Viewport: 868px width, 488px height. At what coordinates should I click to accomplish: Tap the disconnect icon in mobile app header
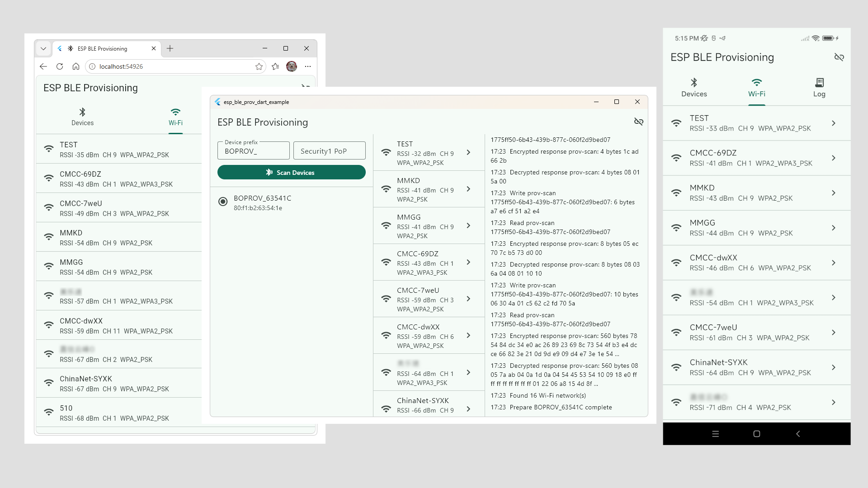click(x=839, y=57)
